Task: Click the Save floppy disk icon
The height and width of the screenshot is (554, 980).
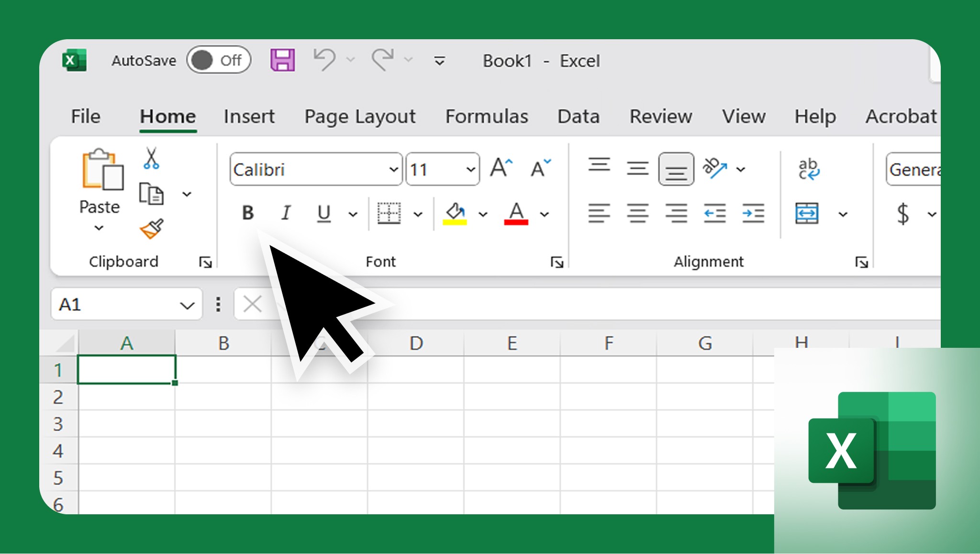Action: [282, 60]
